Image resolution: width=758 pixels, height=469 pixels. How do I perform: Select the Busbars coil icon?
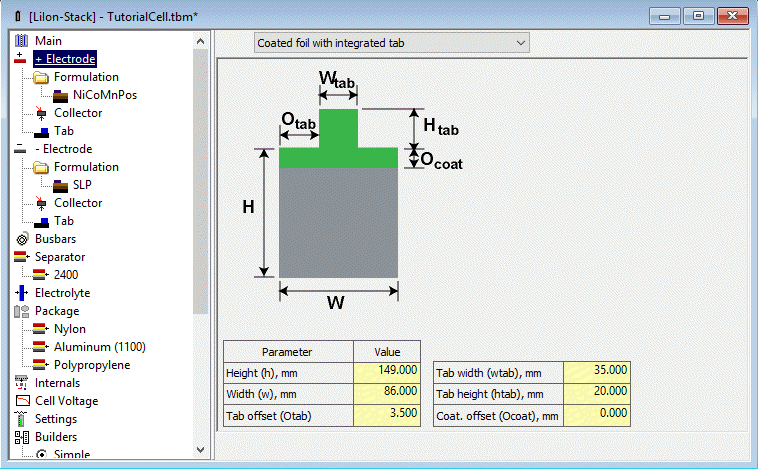[x=21, y=239]
